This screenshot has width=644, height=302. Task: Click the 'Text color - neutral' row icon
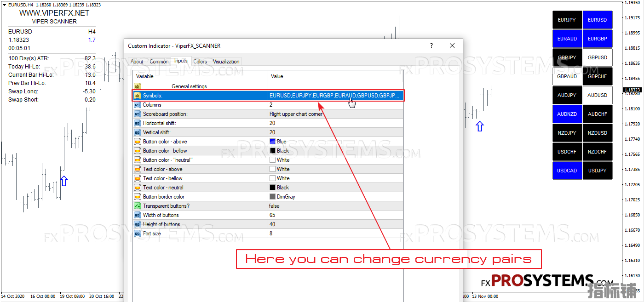pos(137,188)
